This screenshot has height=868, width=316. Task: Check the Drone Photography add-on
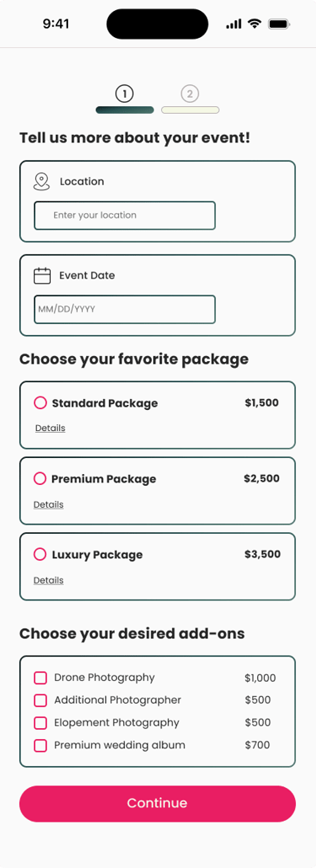[40, 678]
